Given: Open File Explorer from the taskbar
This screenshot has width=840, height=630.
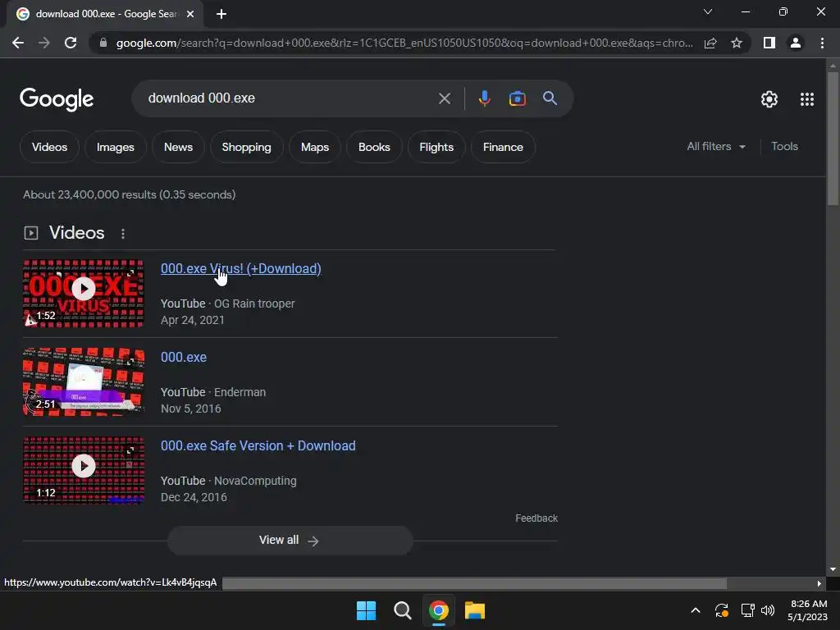Looking at the screenshot, I should click(475, 610).
